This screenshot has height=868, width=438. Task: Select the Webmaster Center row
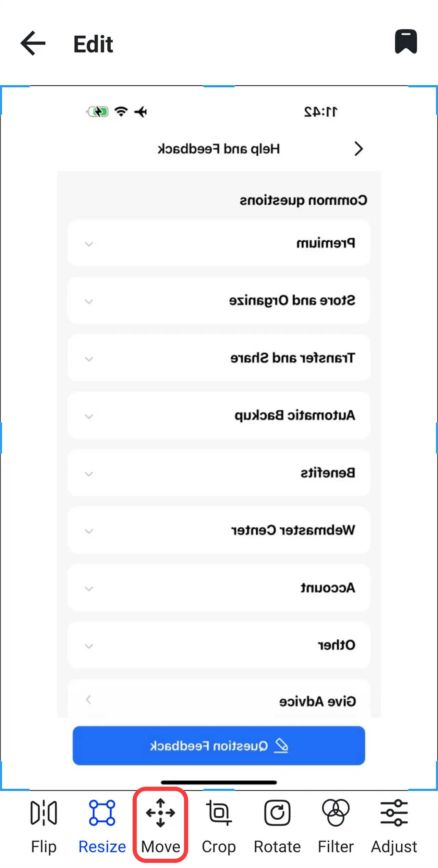click(x=219, y=531)
